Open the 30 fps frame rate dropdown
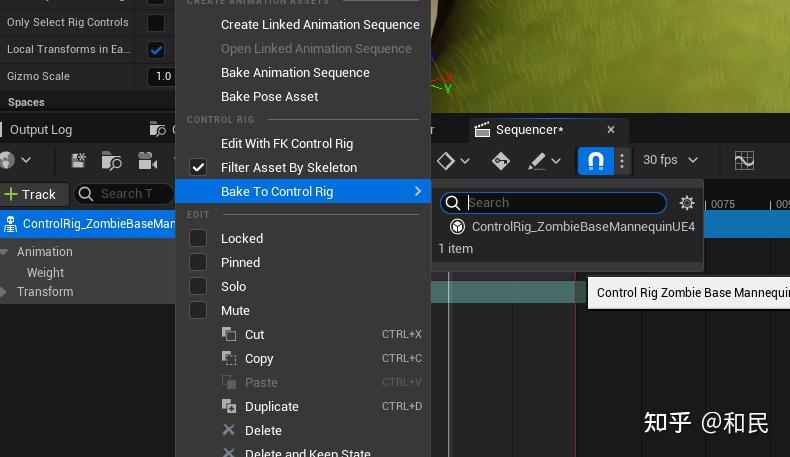 click(x=670, y=160)
